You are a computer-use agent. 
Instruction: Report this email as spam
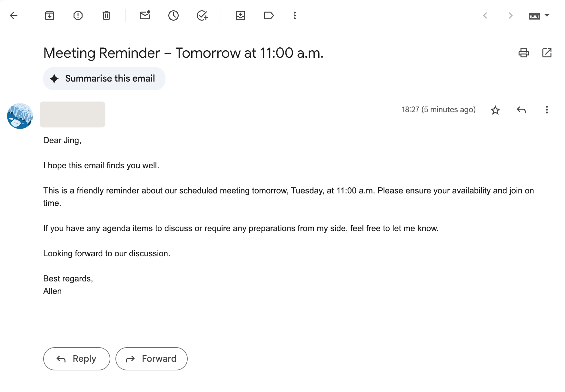coord(78,15)
